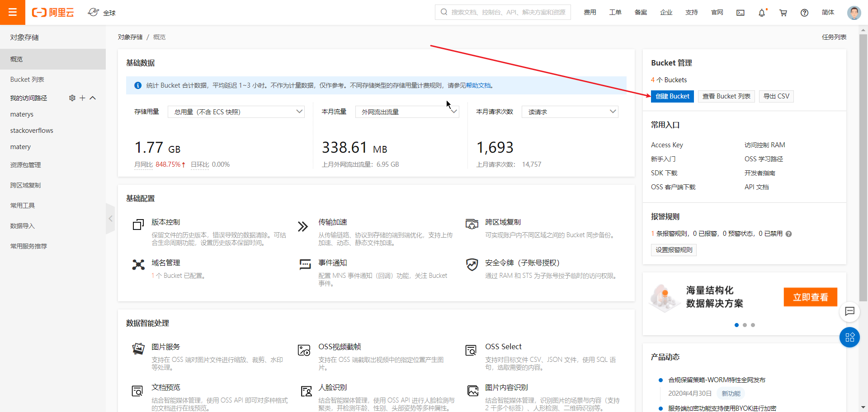Image resolution: width=868 pixels, height=412 pixels.
Task: Click the 版本控制 icon
Action: click(138, 225)
